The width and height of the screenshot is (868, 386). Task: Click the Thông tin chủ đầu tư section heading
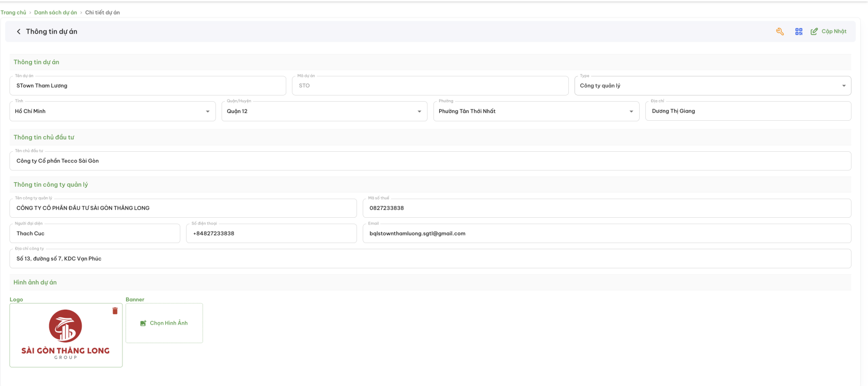point(44,137)
